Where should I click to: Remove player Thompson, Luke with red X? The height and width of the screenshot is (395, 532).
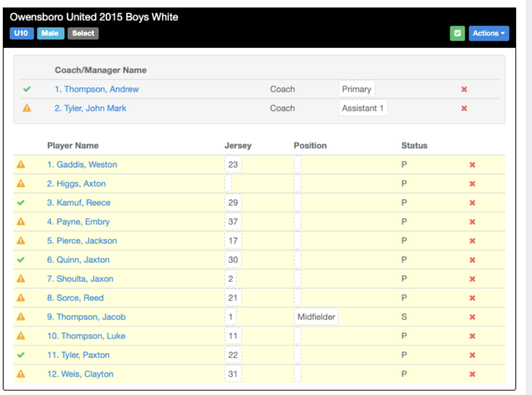click(x=472, y=336)
